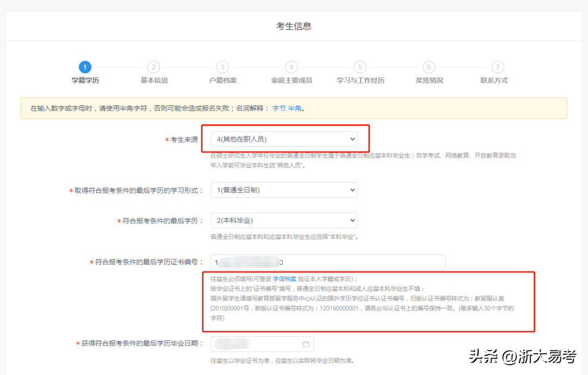
Task: Click step 7 circle icon
Action: click(498, 67)
